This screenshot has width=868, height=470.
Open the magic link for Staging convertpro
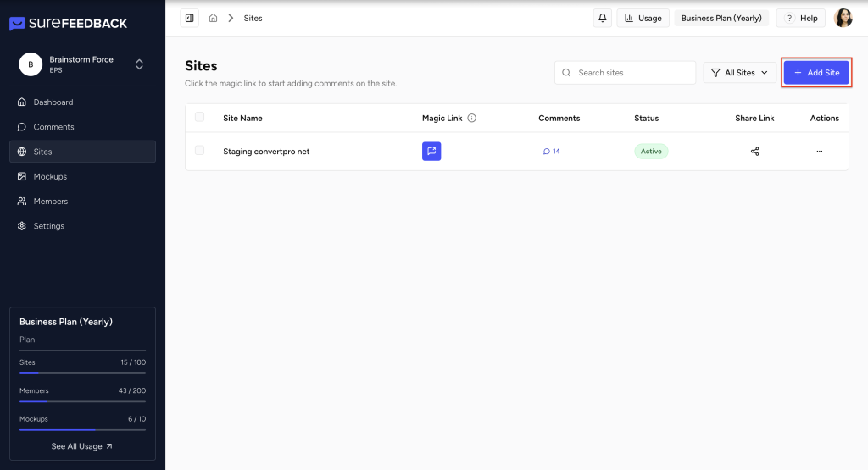(x=431, y=152)
